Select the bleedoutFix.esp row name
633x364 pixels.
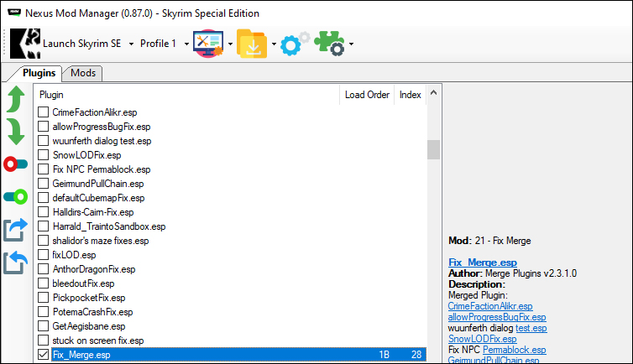pos(84,283)
